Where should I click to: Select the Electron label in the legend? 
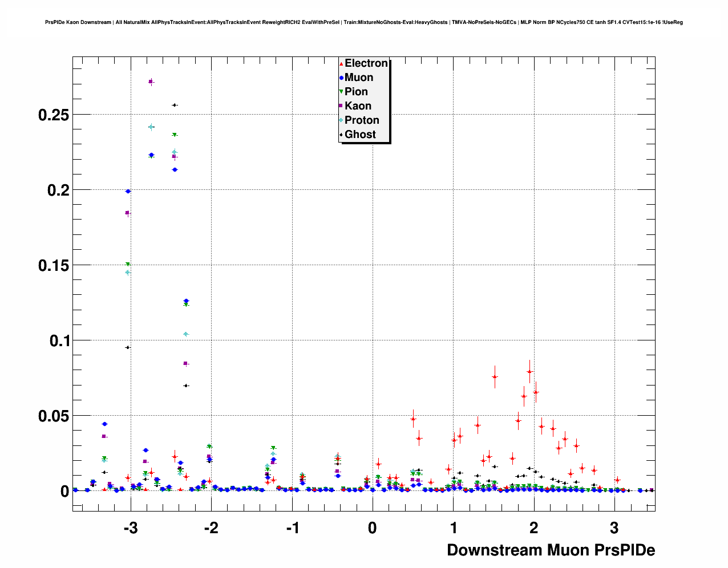pyautogui.click(x=366, y=63)
